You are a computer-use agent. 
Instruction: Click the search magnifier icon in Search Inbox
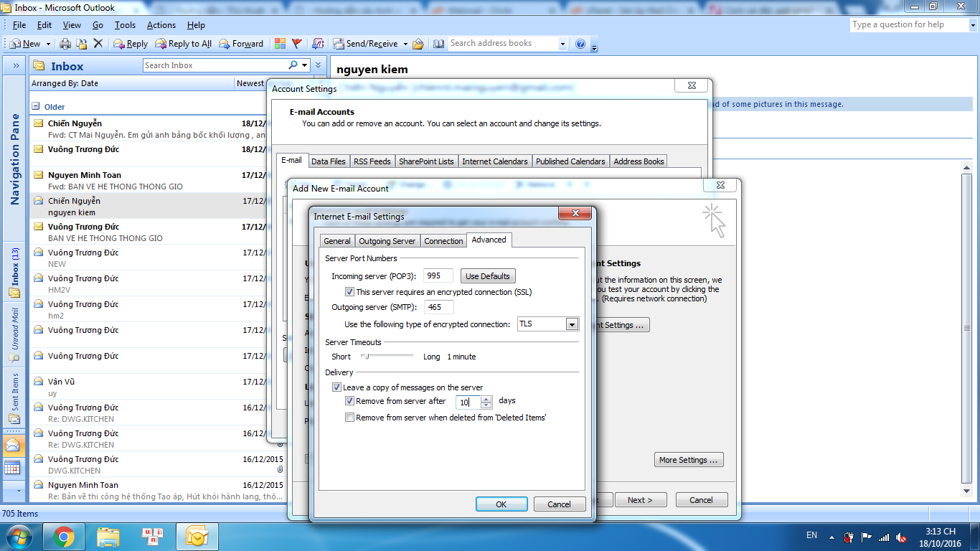tap(293, 65)
